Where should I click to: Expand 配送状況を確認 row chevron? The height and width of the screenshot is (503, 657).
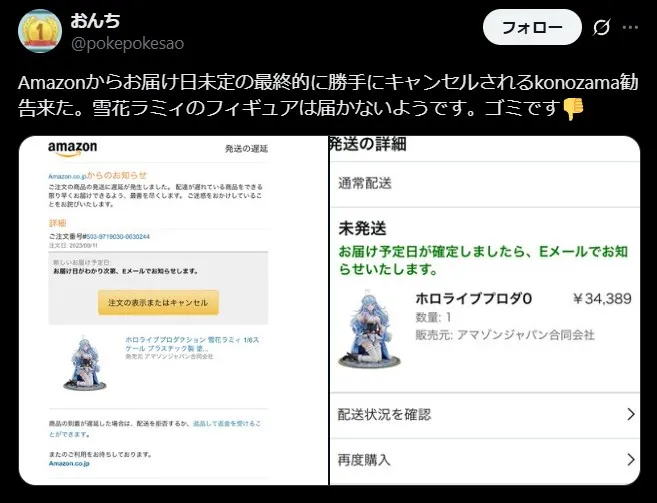click(631, 415)
